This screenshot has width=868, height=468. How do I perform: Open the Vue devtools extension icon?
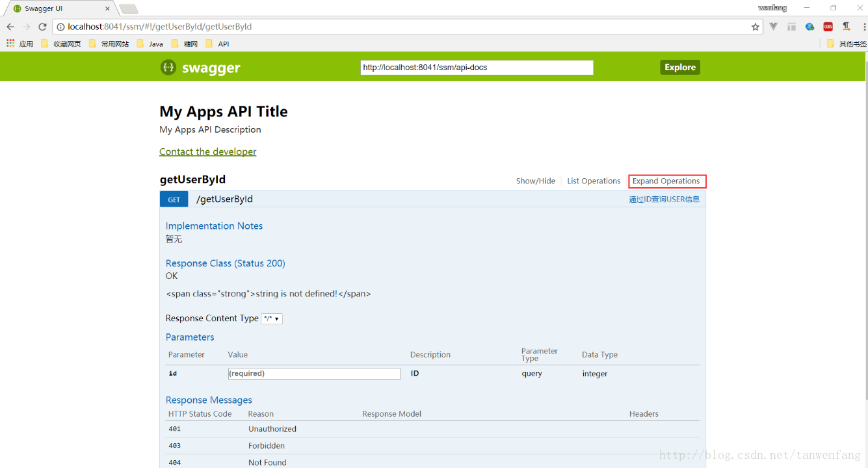774,27
